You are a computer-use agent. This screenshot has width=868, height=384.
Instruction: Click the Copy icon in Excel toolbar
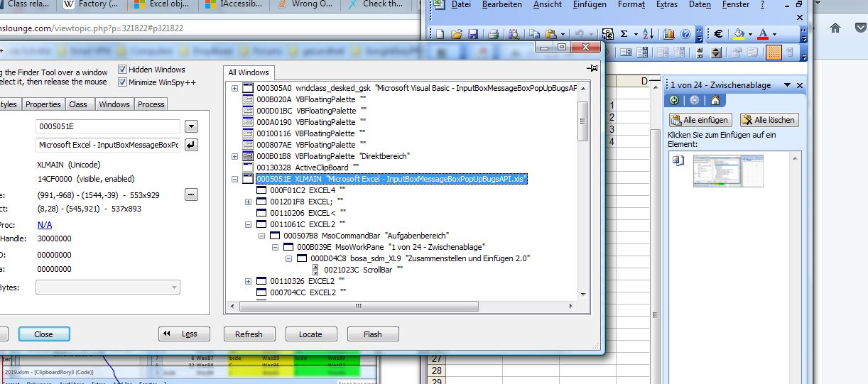pos(534,34)
